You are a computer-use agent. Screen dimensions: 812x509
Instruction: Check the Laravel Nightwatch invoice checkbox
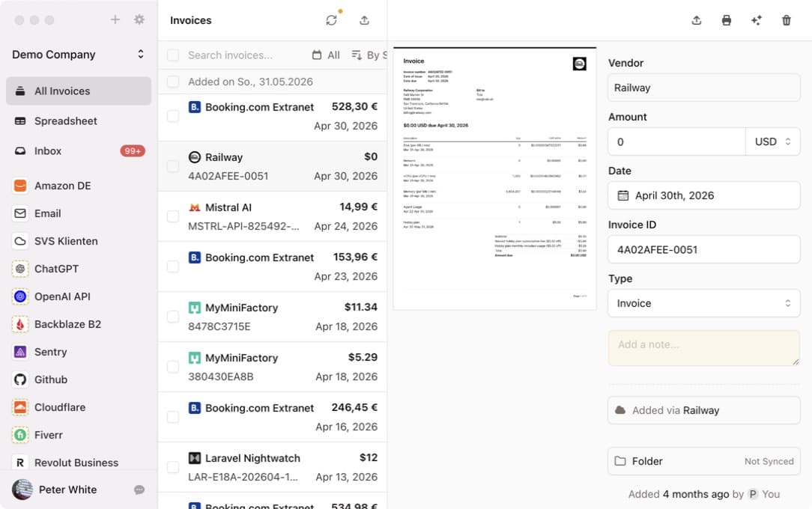(x=173, y=467)
